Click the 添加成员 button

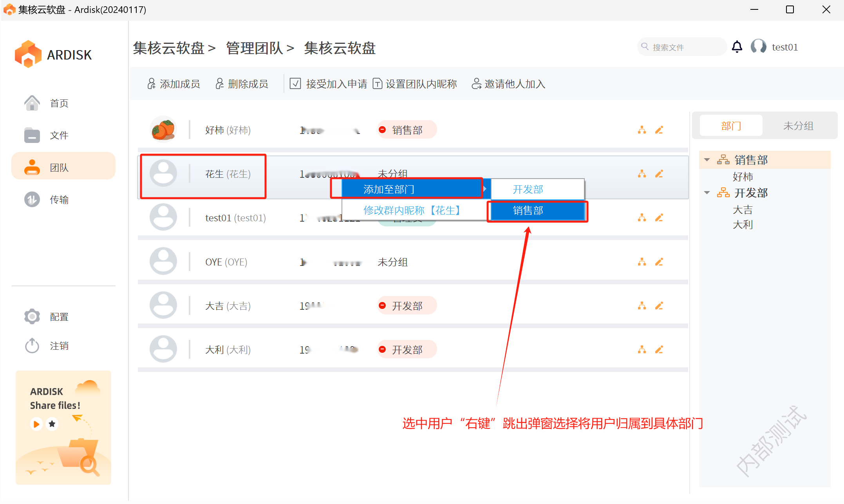click(173, 84)
